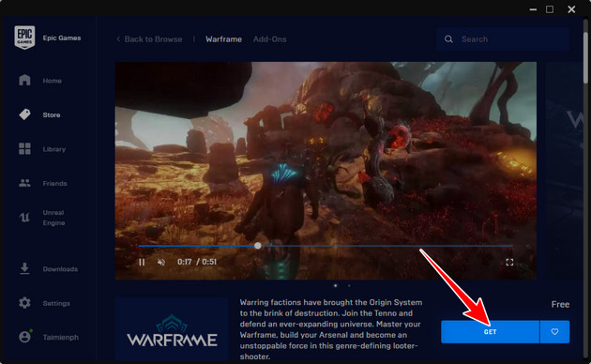This screenshot has width=591, height=364.
Task: Click the vertical scrollbar thumb
Action: pyautogui.click(x=585, y=57)
